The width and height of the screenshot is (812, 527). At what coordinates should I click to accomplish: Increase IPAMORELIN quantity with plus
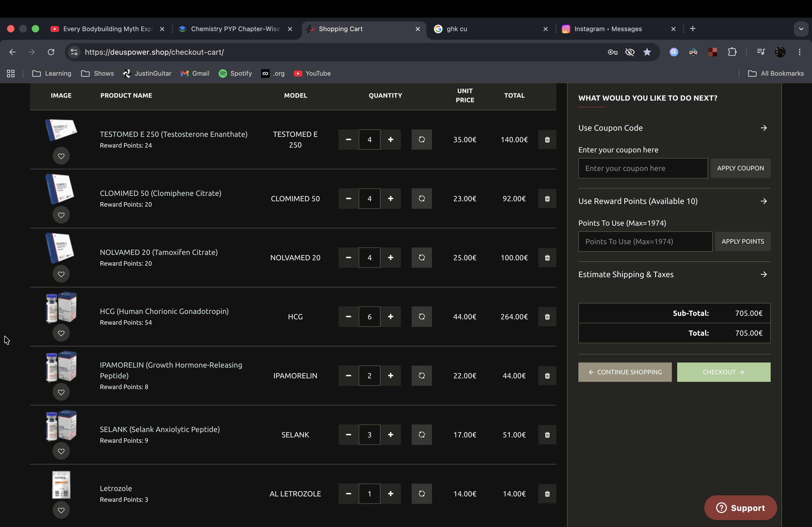coord(391,376)
